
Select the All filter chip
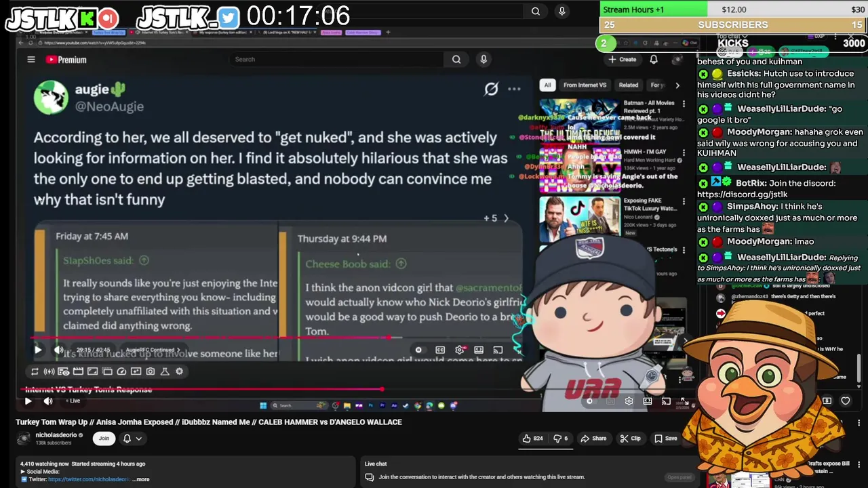[547, 85]
